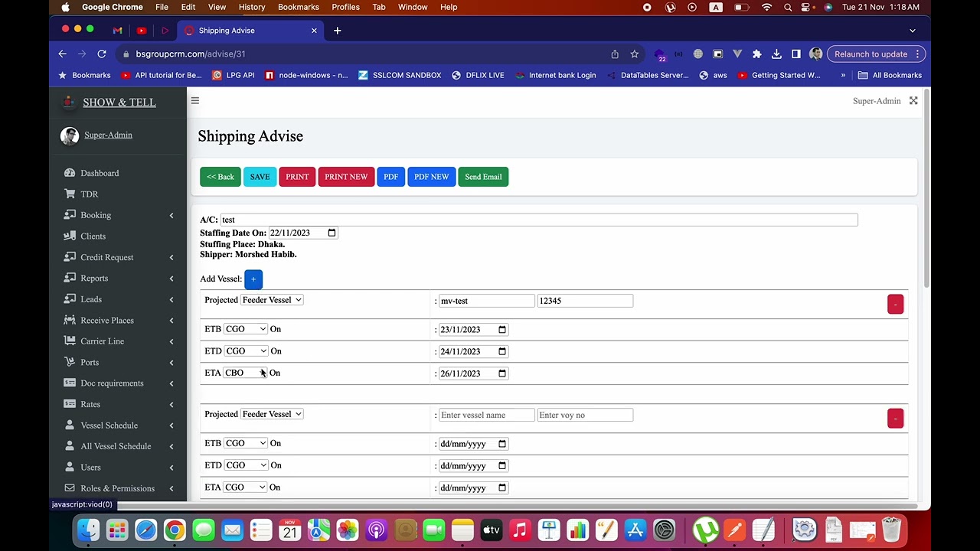
Task: Click the Reports sidebar icon
Action: (x=70, y=279)
